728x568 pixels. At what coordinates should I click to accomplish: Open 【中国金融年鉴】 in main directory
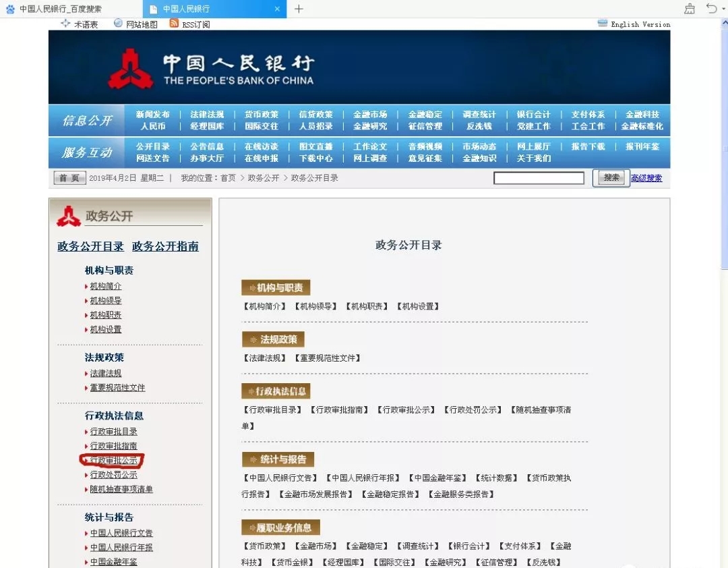437,478
